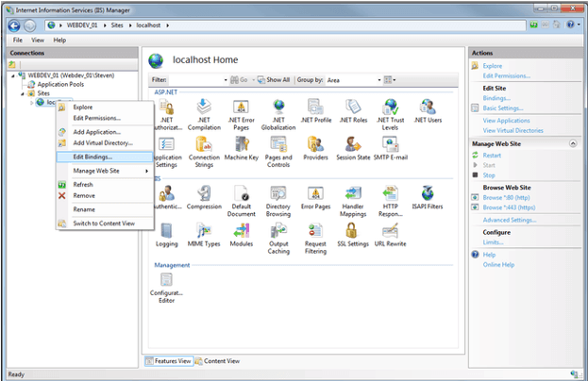Open the .NET Roles feature

pos(353,110)
